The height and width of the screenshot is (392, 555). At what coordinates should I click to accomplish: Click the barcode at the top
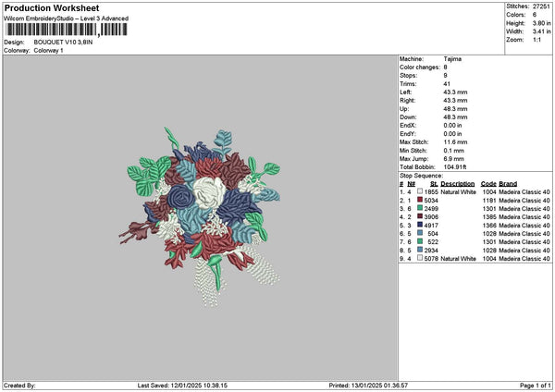(67, 30)
